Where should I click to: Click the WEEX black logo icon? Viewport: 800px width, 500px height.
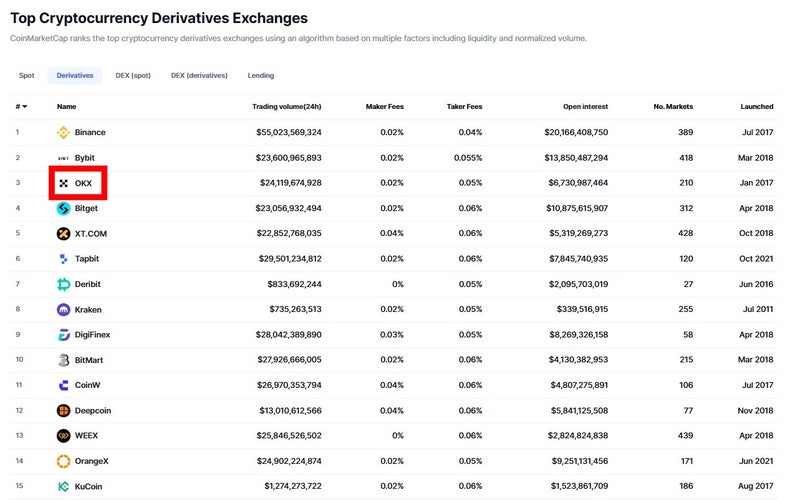pyautogui.click(x=63, y=436)
